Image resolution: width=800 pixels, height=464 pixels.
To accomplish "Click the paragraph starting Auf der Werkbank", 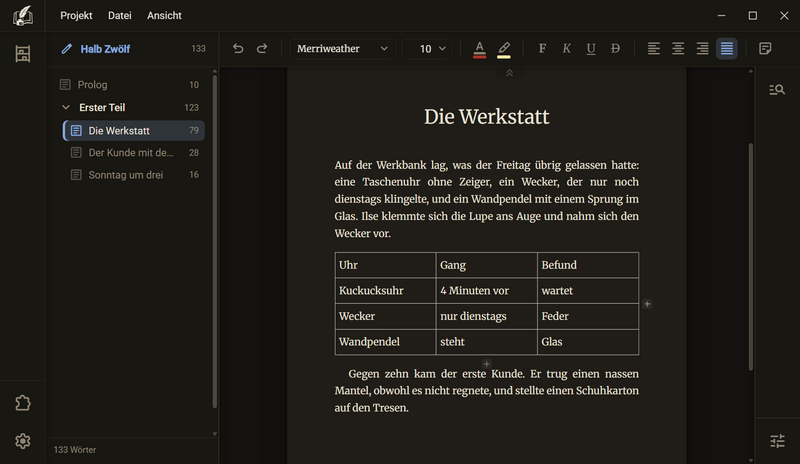I will pyautogui.click(x=487, y=199).
